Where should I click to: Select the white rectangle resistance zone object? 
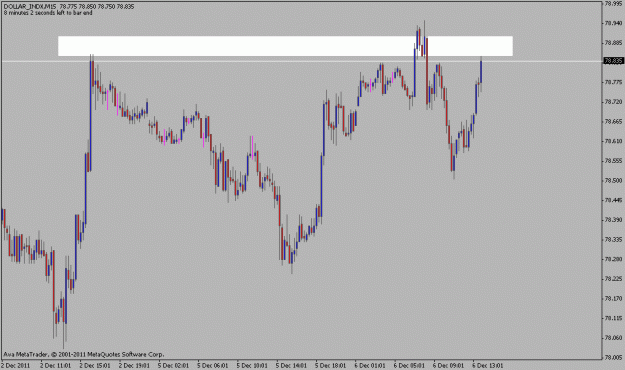point(285,46)
